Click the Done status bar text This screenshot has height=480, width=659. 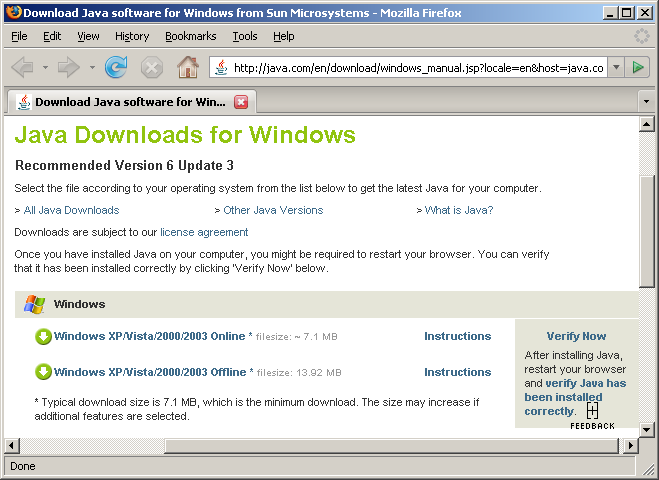click(x=23, y=467)
